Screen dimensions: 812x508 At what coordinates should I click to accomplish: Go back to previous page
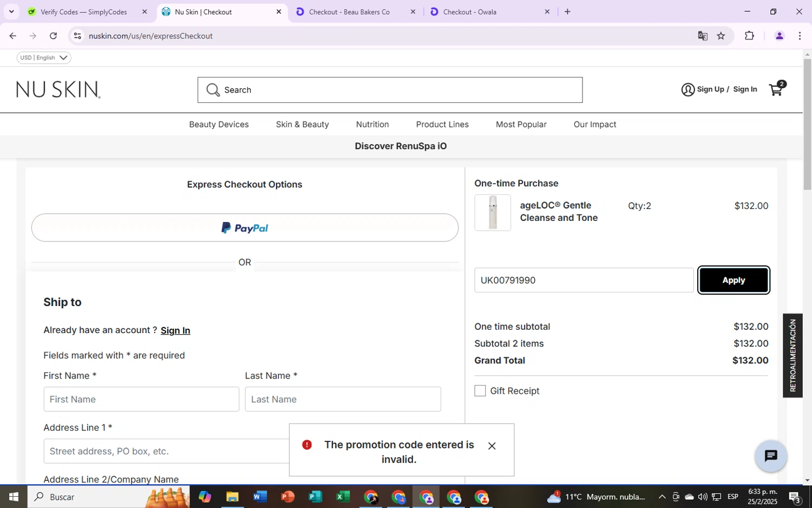[x=12, y=36]
